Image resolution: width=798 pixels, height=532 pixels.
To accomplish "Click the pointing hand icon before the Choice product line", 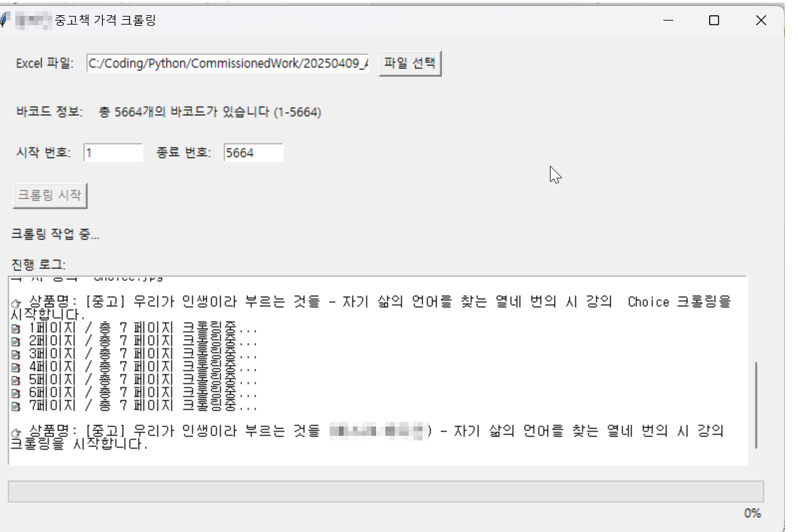I will (16, 303).
